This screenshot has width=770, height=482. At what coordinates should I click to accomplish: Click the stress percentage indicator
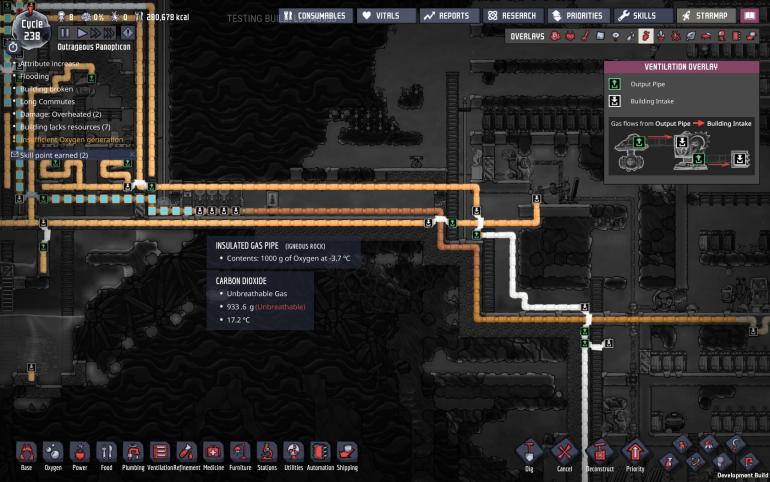point(92,17)
